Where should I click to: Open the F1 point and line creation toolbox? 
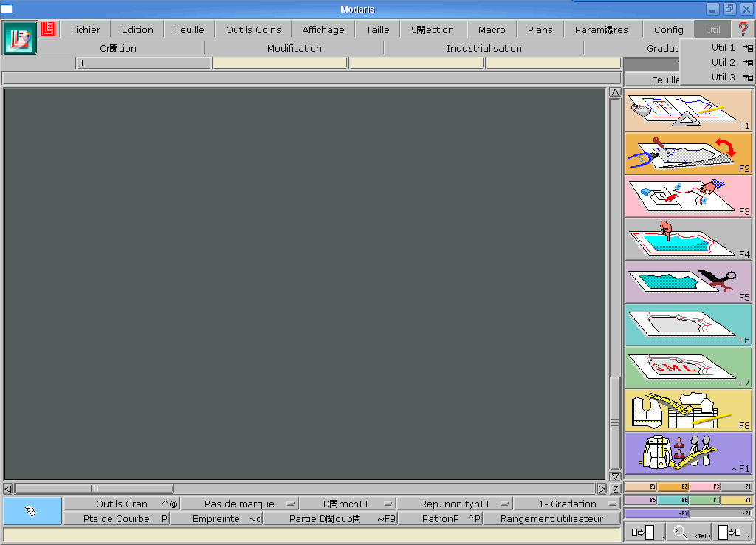pyautogui.click(x=688, y=111)
